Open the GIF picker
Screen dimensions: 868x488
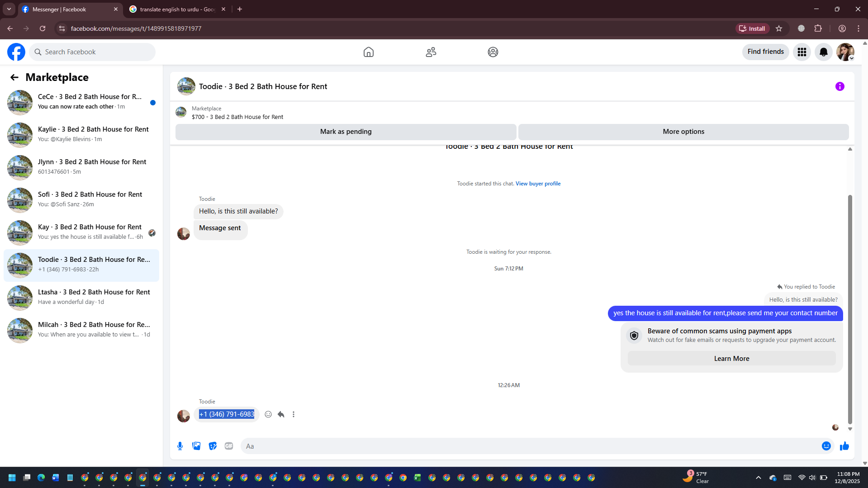coord(229,446)
